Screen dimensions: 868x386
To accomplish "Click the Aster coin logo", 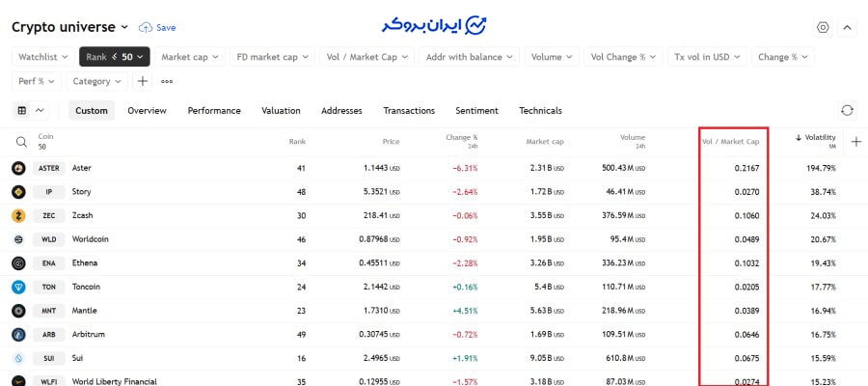I will [18, 168].
